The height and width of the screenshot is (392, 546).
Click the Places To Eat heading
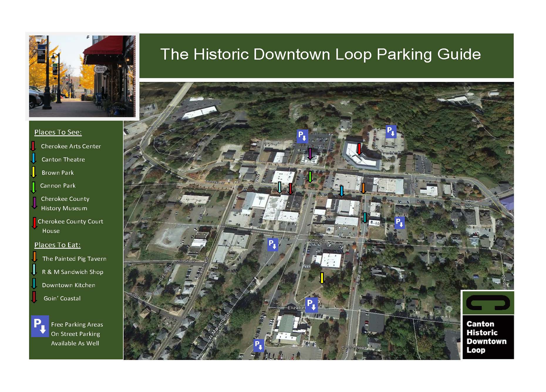coord(57,245)
